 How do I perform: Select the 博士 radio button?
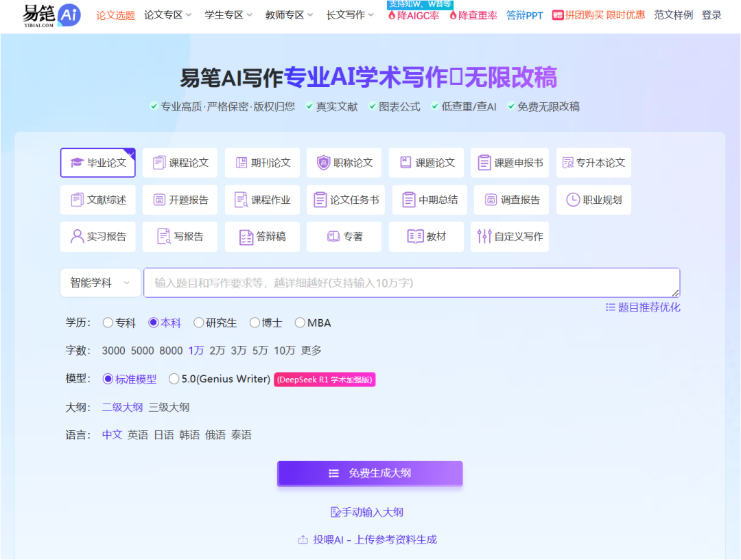(x=255, y=323)
